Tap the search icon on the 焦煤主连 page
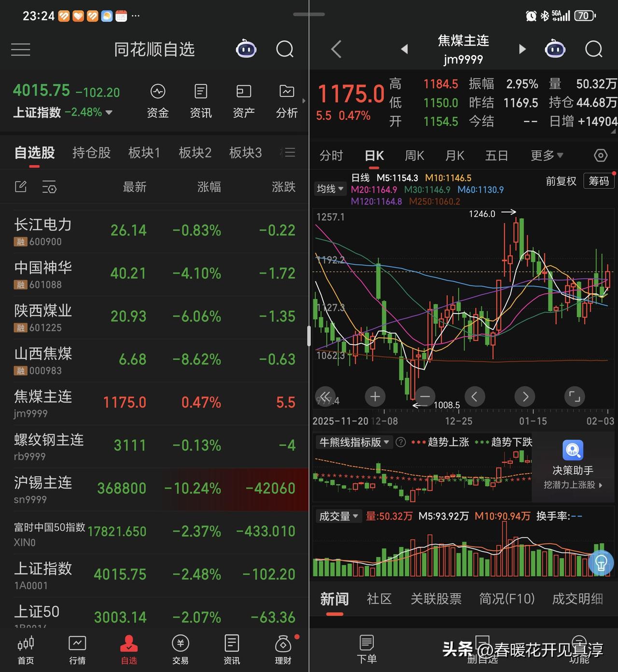This screenshot has width=618, height=672. (594, 49)
